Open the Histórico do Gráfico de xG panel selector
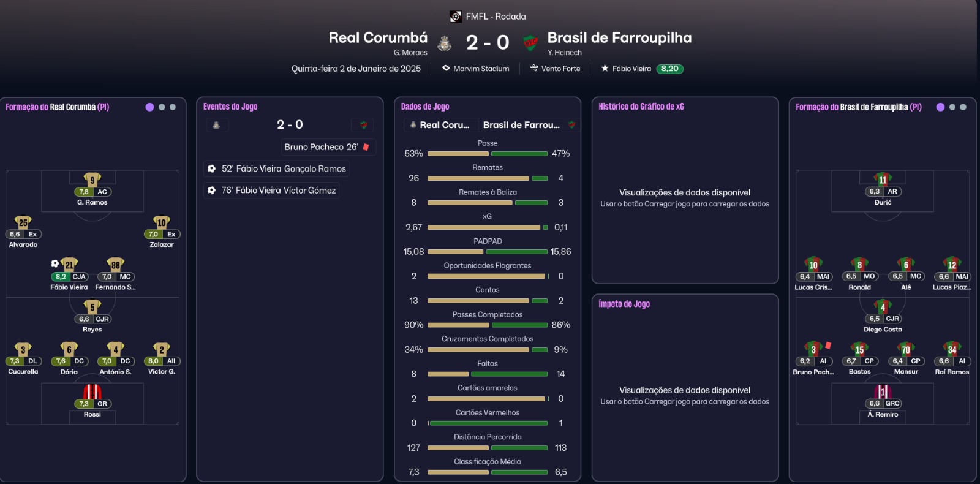This screenshot has height=484, width=980. pos(641,107)
